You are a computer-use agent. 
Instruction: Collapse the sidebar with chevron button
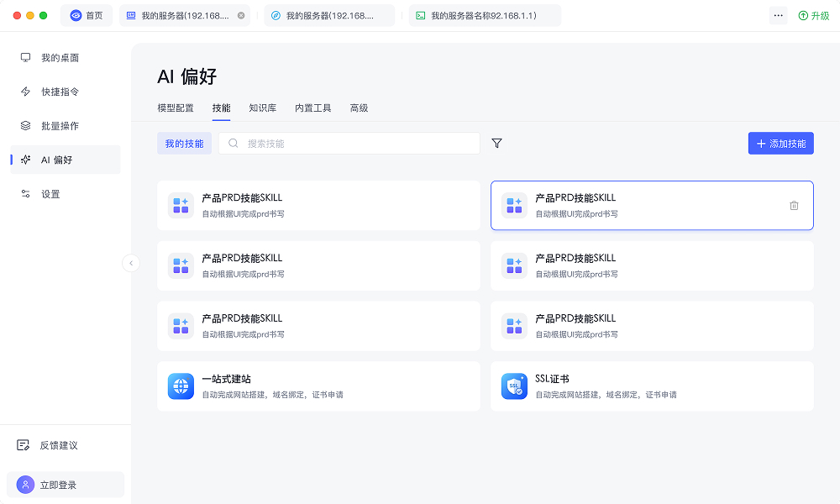coord(131,263)
